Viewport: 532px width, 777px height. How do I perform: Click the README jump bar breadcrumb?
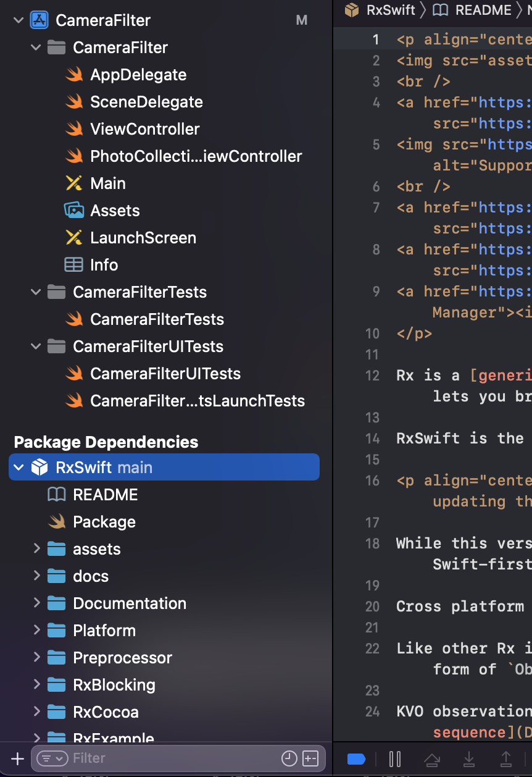[x=472, y=10]
